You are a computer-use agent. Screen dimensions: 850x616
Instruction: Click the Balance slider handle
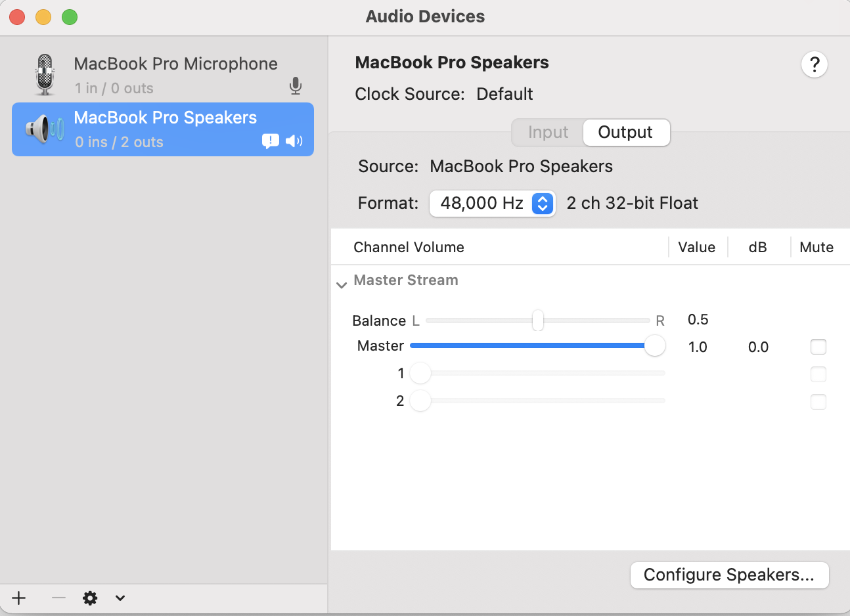[x=538, y=320]
